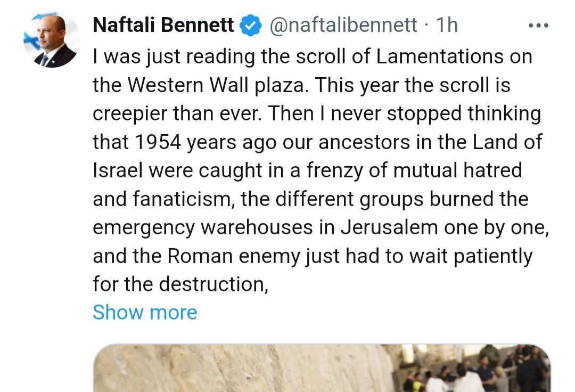Open the @naftalibennett handle link

pyautogui.click(x=343, y=26)
